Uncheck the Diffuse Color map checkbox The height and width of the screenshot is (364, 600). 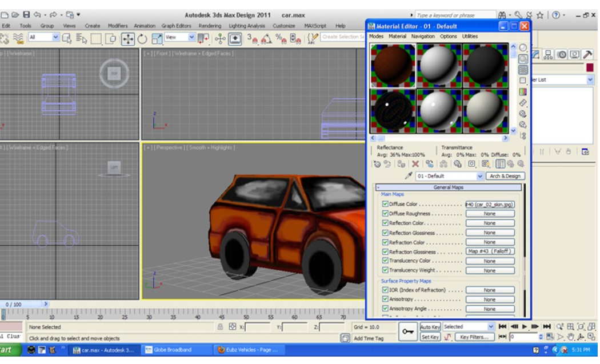385,204
